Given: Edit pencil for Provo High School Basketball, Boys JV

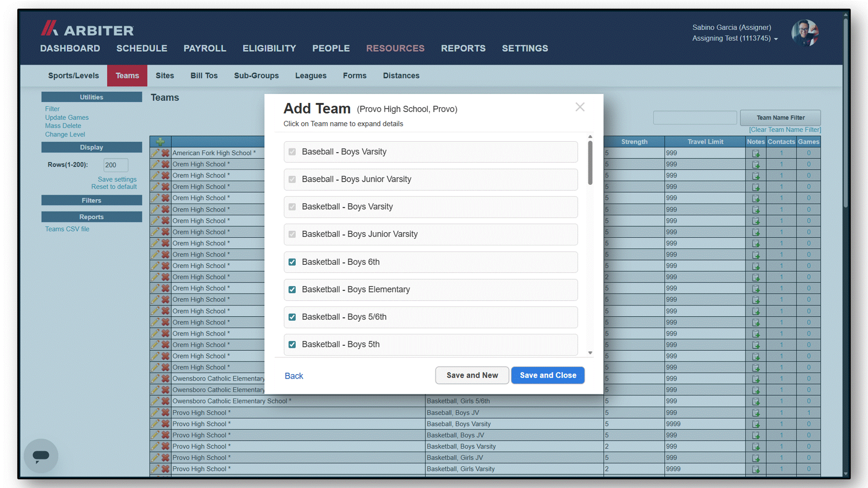Looking at the screenshot, I should coord(155,435).
